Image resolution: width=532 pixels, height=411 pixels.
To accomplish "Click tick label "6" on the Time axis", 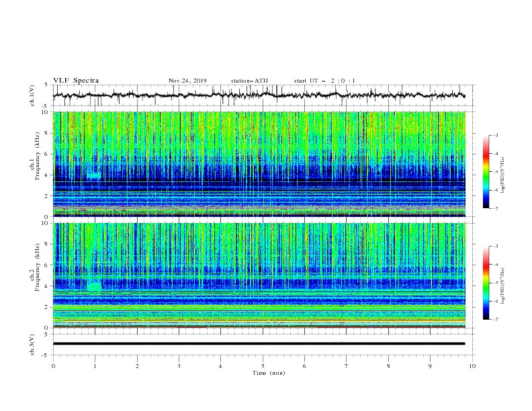I will tap(305, 366).
